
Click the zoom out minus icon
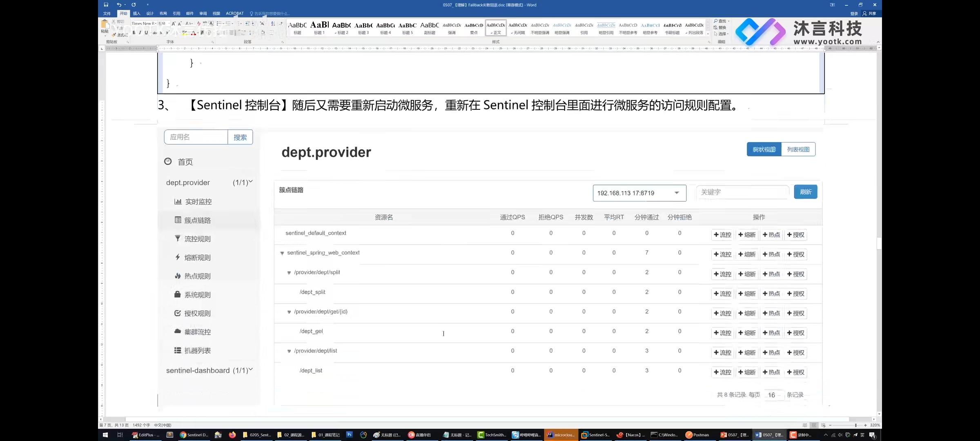click(830, 425)
